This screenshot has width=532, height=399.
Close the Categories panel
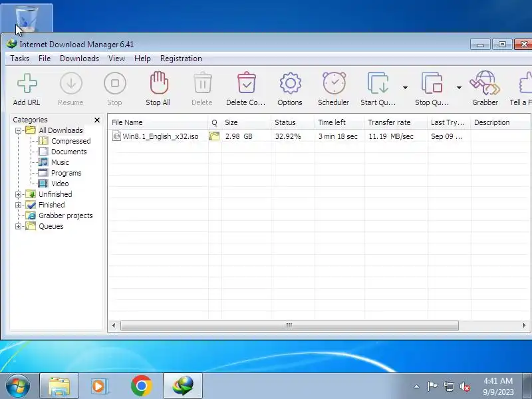[97, 120]
